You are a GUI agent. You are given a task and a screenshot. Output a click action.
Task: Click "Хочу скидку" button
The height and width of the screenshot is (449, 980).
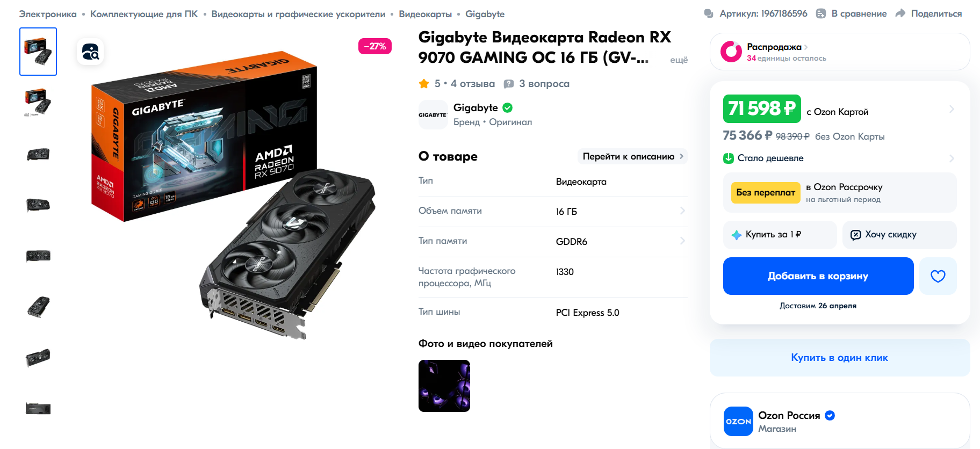899,235
